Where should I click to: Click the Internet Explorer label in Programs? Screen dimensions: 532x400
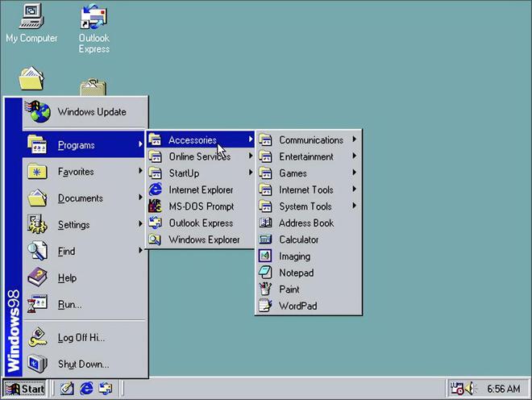point(201,190)
